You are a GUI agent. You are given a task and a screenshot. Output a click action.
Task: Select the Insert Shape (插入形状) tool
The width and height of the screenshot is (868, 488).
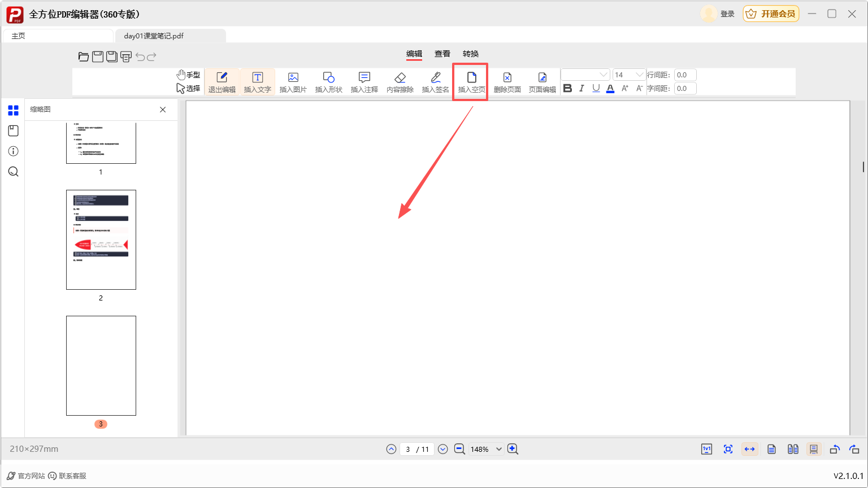tap(328, 82)
